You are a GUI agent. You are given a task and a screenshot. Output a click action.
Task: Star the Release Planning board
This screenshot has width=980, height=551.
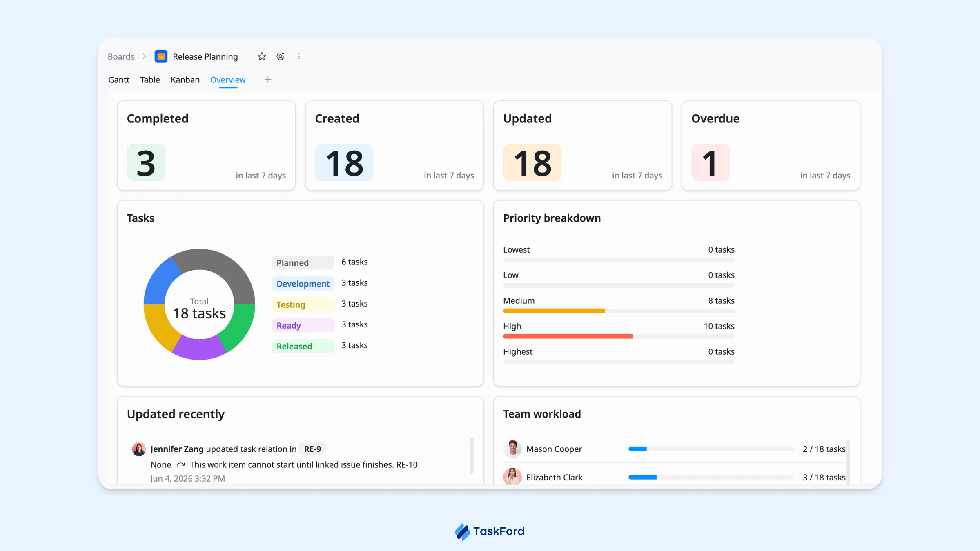(x=262, y=56)
